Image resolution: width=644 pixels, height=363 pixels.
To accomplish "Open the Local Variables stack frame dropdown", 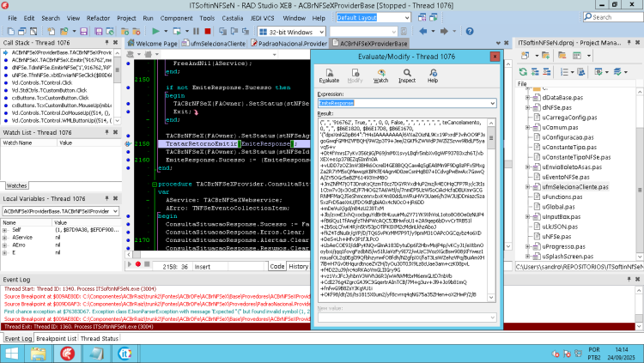I will (115, 211).
